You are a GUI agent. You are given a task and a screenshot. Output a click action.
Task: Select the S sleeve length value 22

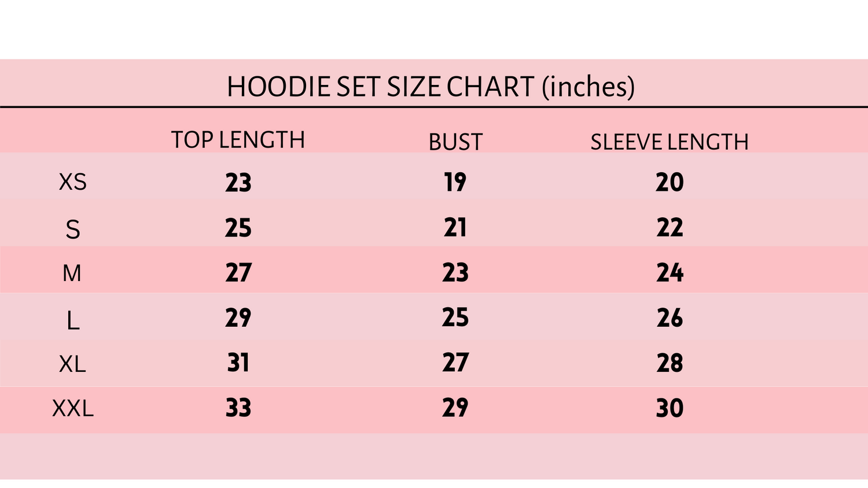pyautogui.click(x=670, y=227)
